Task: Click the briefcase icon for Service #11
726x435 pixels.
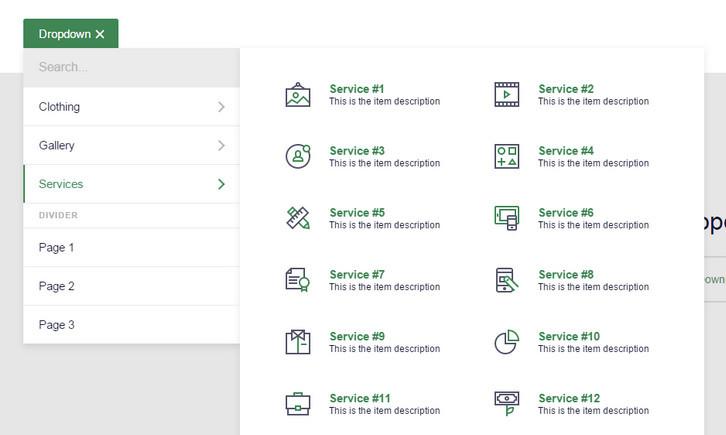Action: coord(298,404)
